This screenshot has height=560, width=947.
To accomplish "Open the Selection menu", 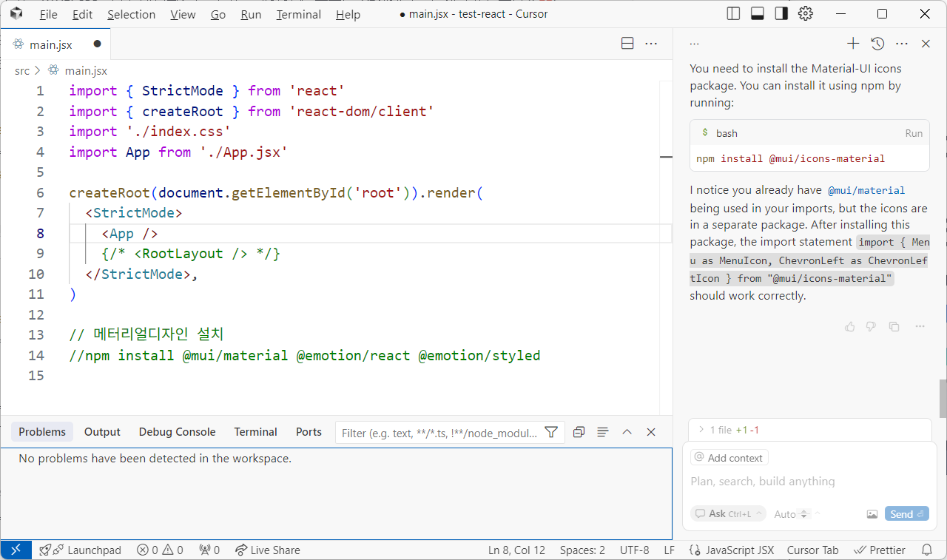I will pyautogui.click(x=131, y=15).
